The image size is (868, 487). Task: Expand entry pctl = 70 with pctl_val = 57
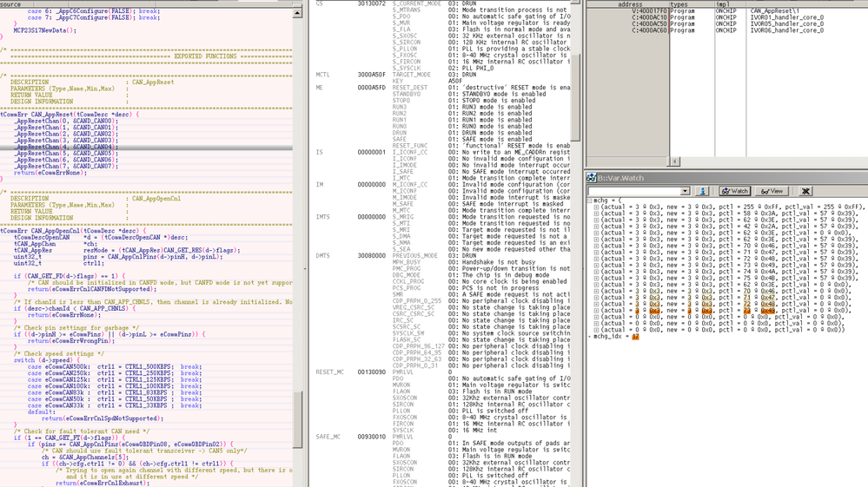pyautogui.click(x=596, y=246)
